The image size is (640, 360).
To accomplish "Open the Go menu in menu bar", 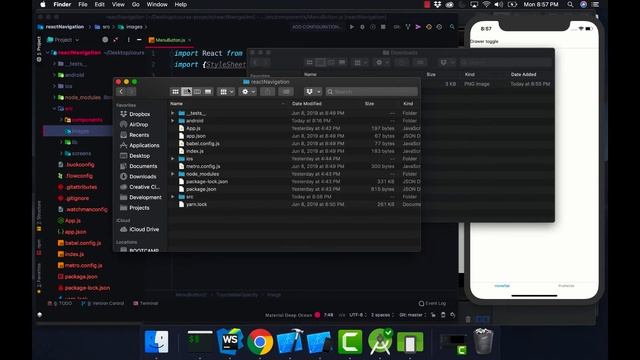I will (136, 4).
